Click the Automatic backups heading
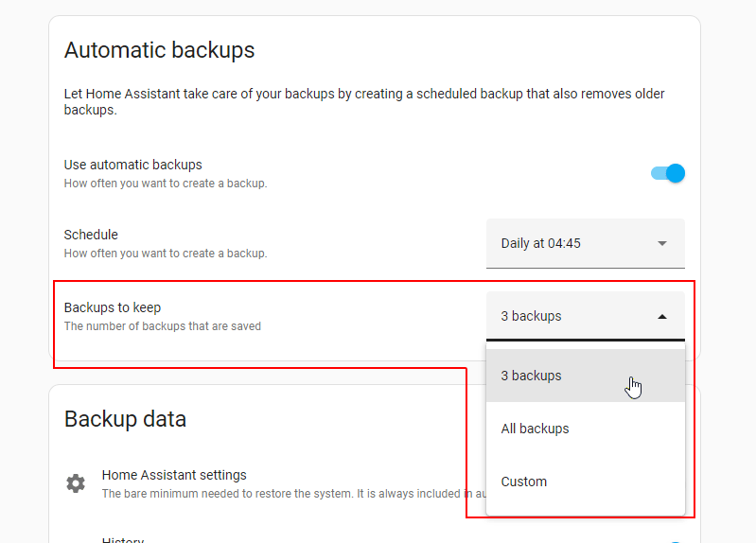Viewport: 756px width, 543px height. (159, 50)
